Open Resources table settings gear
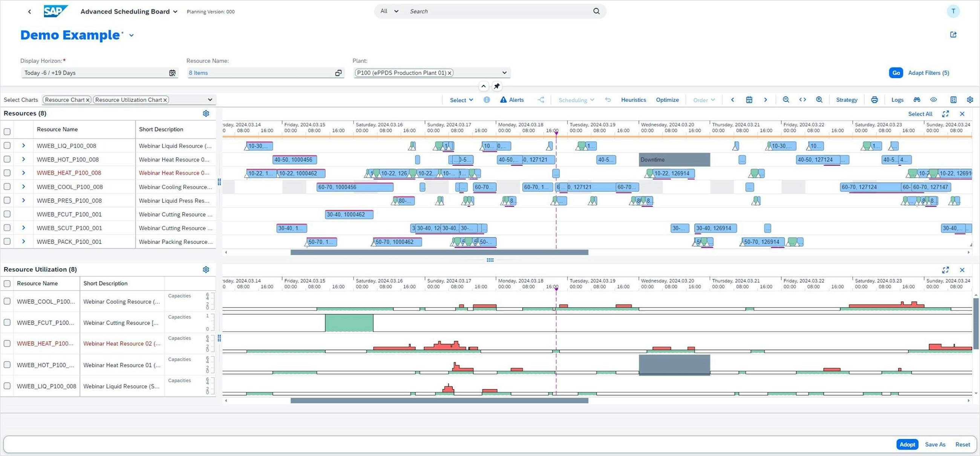Viewport: 980px width, 456px height. (x=206, y=113)
